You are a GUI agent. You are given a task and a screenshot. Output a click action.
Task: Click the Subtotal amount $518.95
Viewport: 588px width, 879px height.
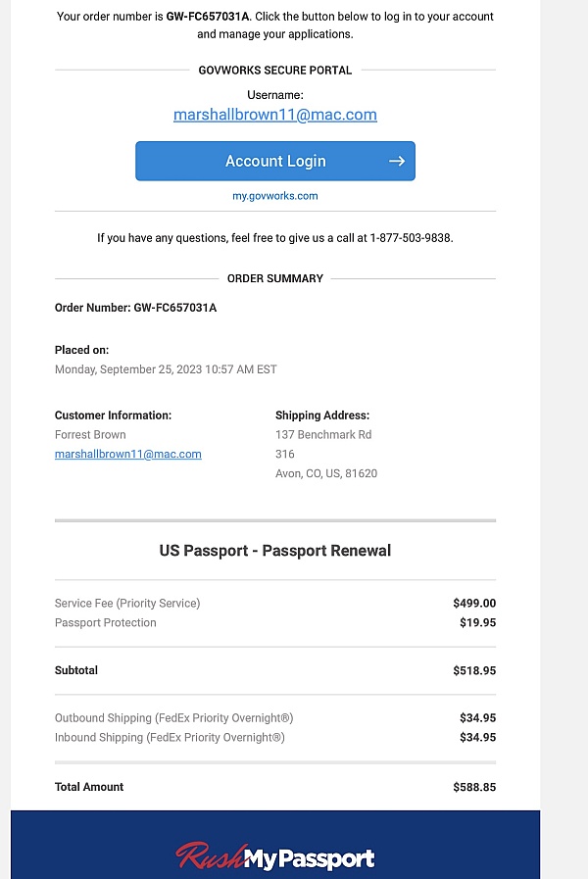pyautogui.click(x=474, y=671)
